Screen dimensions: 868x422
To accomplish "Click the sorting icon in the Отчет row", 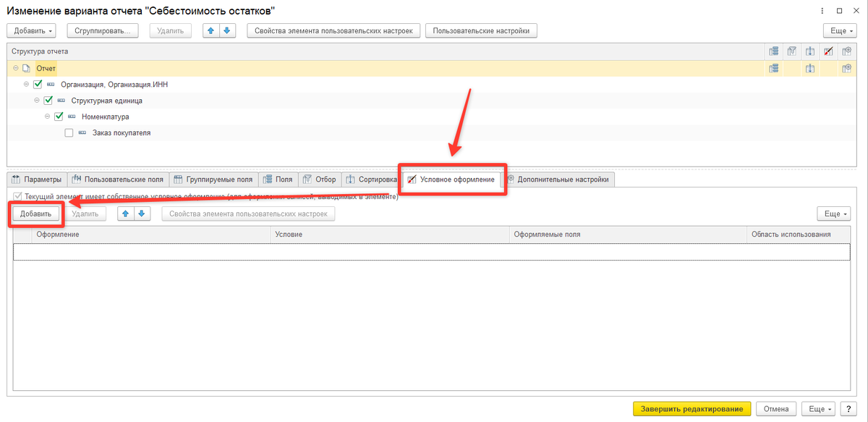I will pyautogui.click(x=810, y=68).
